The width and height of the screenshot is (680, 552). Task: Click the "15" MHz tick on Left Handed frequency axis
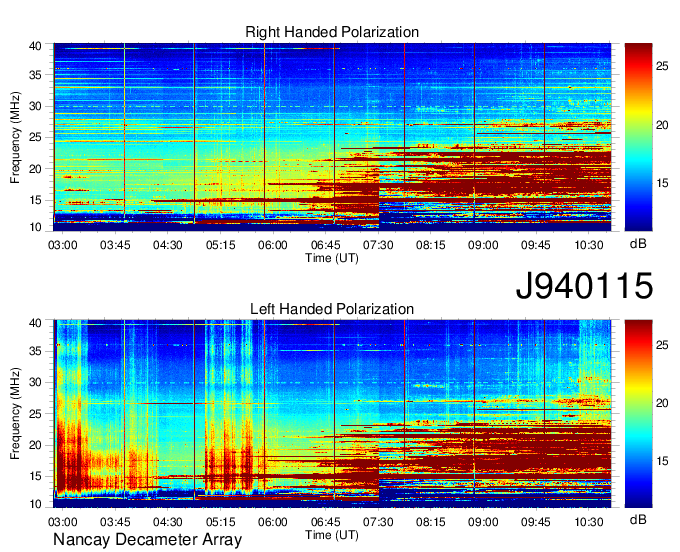pyautogui.click(x=35, y=477)
